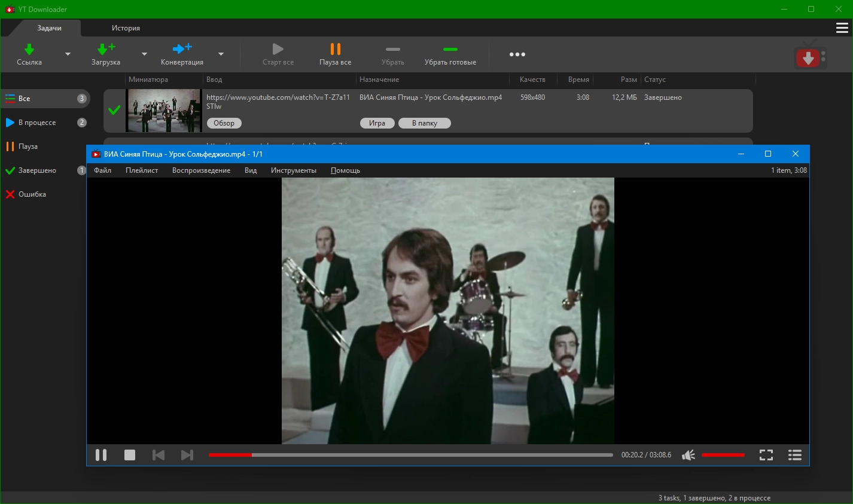Expand the dropdown arrow next to Загрузка
This screenshot has width=853, height=504.
pos(144,54)
